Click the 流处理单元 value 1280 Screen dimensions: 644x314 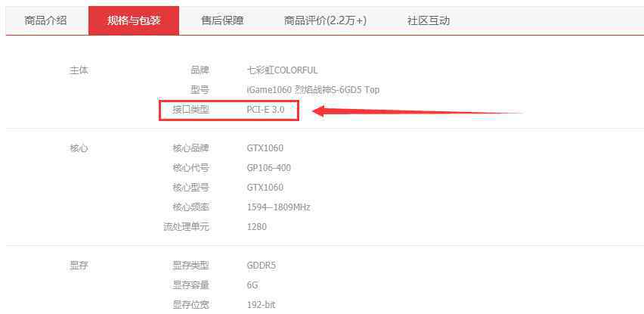tap(257, 227)
